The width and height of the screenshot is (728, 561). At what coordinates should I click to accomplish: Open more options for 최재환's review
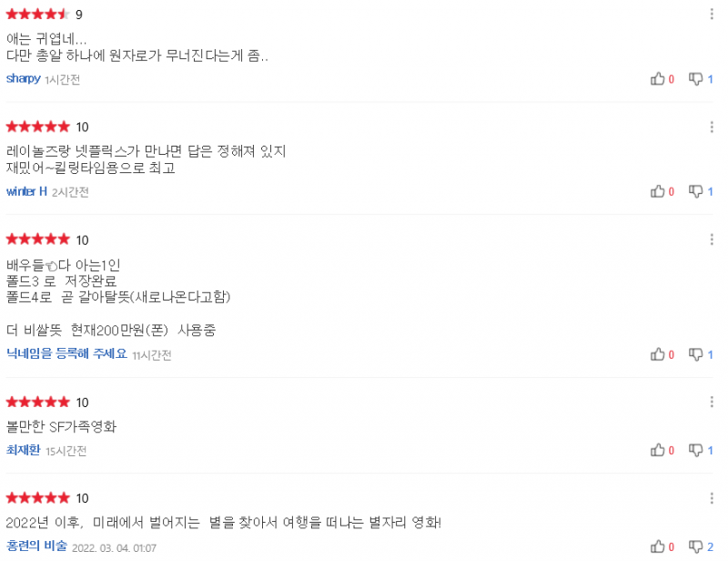coord(712,402)
